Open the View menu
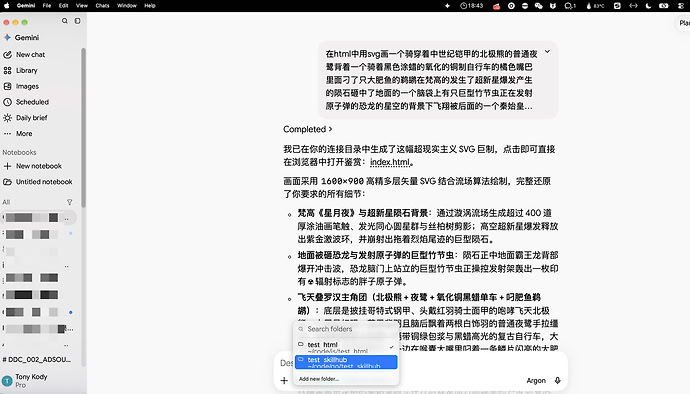Screen dimensions: 690x394 [x=82, y=6]
